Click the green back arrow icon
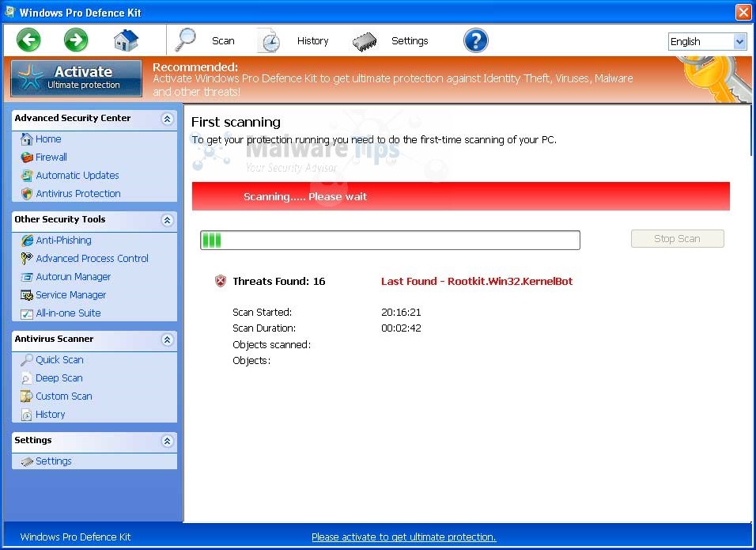Viewport: 756px width, 550px height. pos(28,40)
